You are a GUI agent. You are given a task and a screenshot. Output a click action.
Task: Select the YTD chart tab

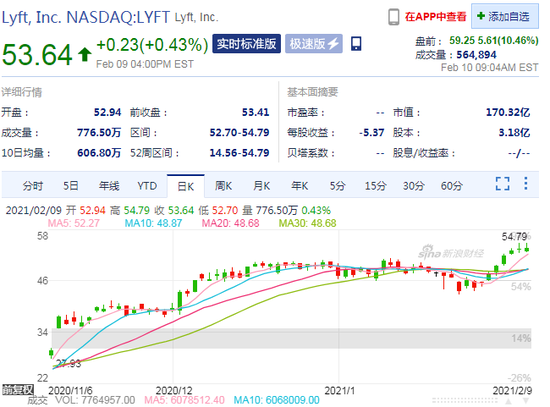click(147, 186)
